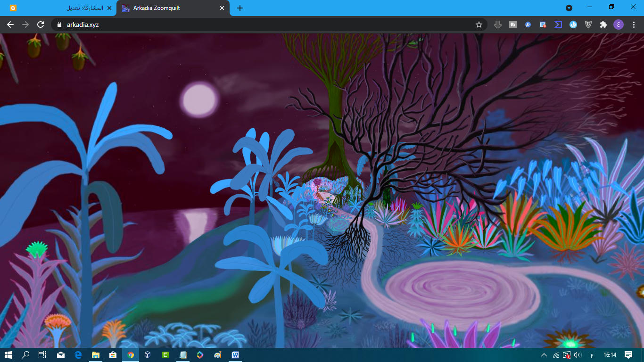Open the Action Center notifications
The image size is (644, 362).
(x=628, y=355)
